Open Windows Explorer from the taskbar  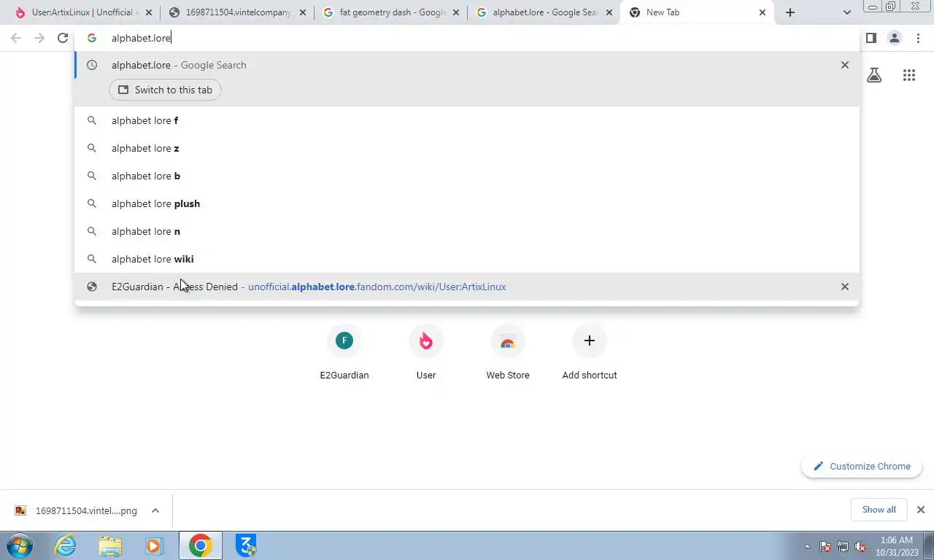coord(110,545)
